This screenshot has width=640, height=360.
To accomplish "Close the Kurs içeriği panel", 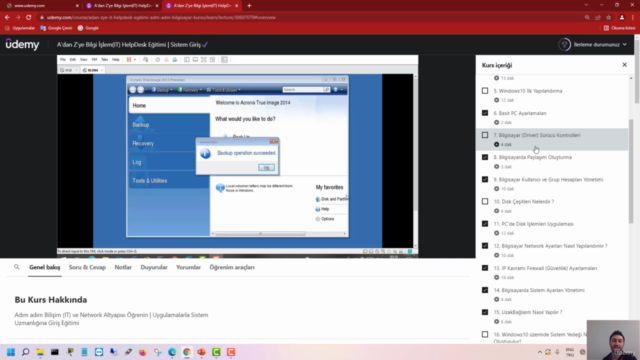I will pyautogui.click(x=624, y=65).
